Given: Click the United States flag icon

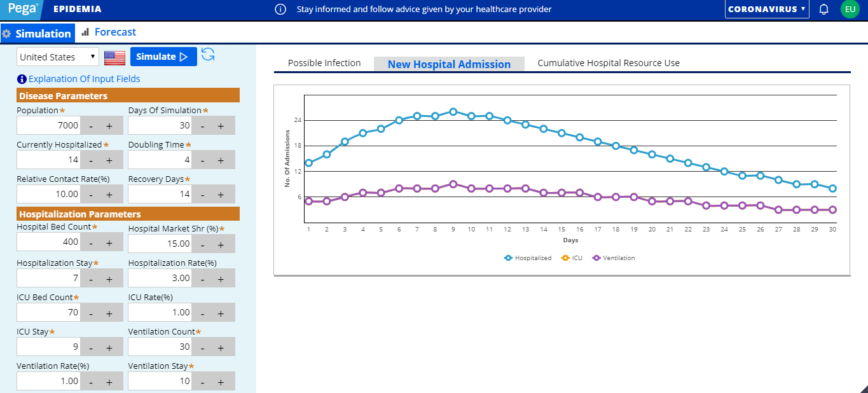Looking at the screenshot, I should (114, 57).
